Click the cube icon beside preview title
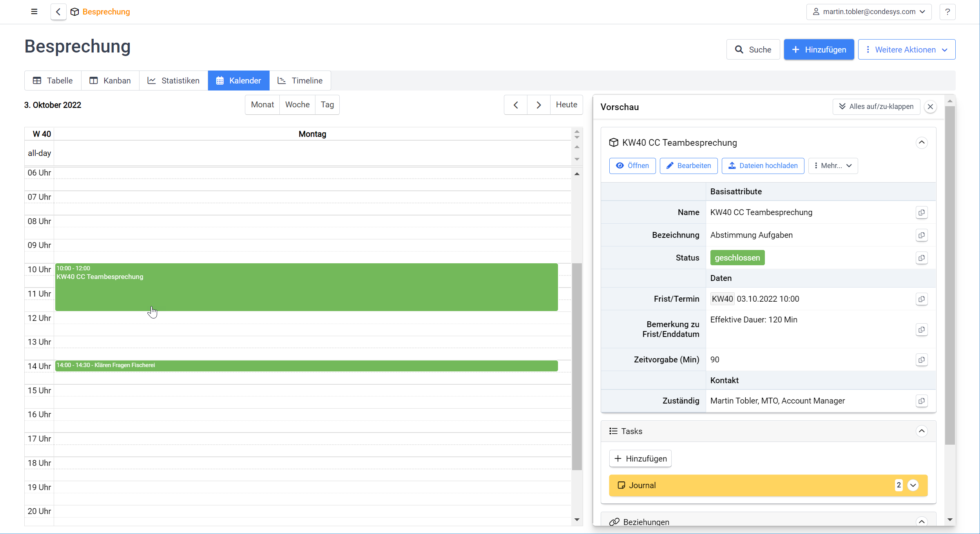Viewport: 980px width, 534px height. pyautogui.click(x=614, y=142)
